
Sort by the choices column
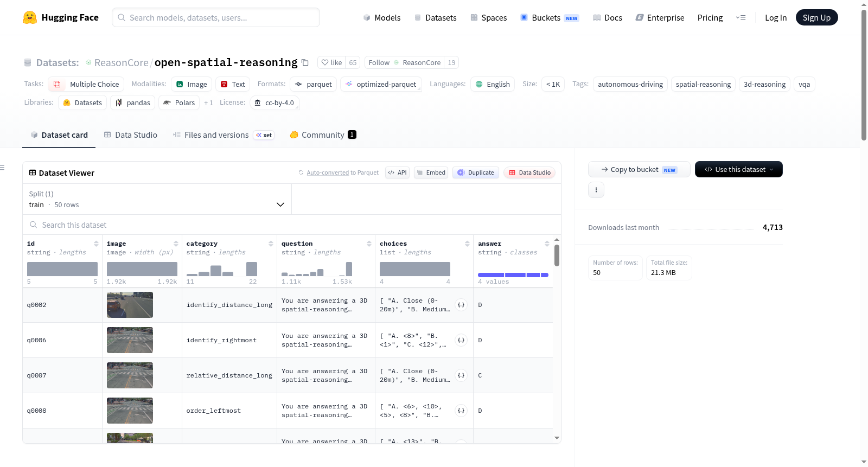point(467,244)
